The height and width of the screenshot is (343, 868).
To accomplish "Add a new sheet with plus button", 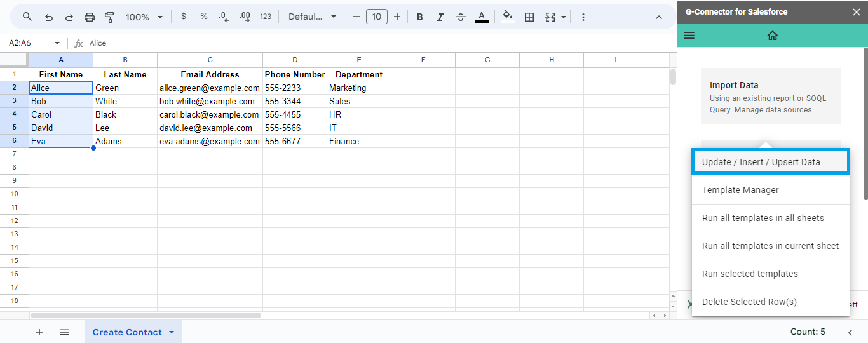I will pyautogui.click(x=39, y=332).
